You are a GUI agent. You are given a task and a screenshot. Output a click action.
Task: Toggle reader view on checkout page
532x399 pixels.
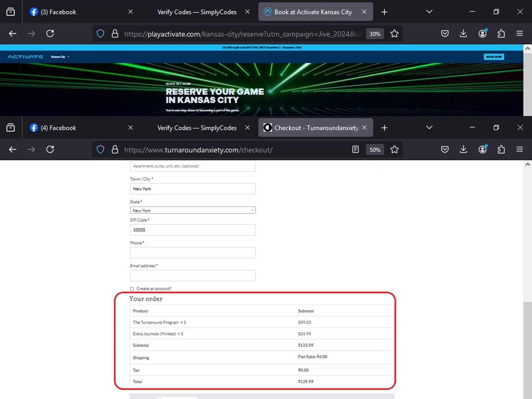click(355, 149)
